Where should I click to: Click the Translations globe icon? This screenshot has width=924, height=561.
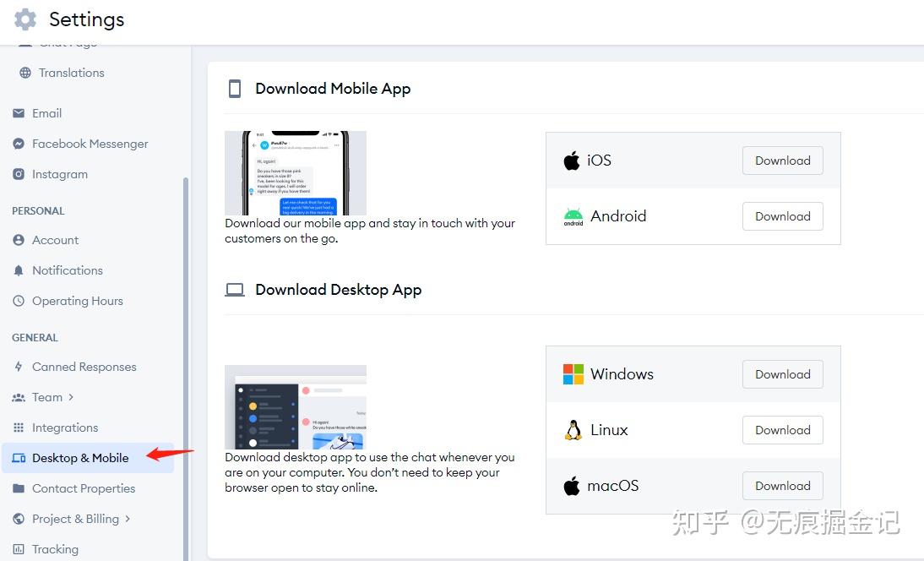[25, 73]
